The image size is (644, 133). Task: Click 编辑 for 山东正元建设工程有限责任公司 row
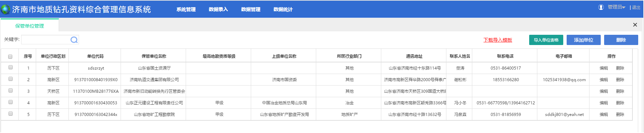(604, 103)
